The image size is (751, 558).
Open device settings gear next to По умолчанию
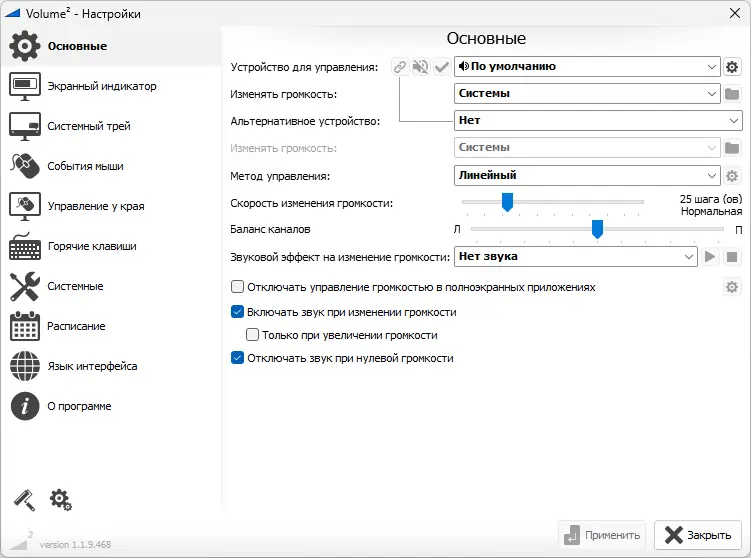(732, 67)
